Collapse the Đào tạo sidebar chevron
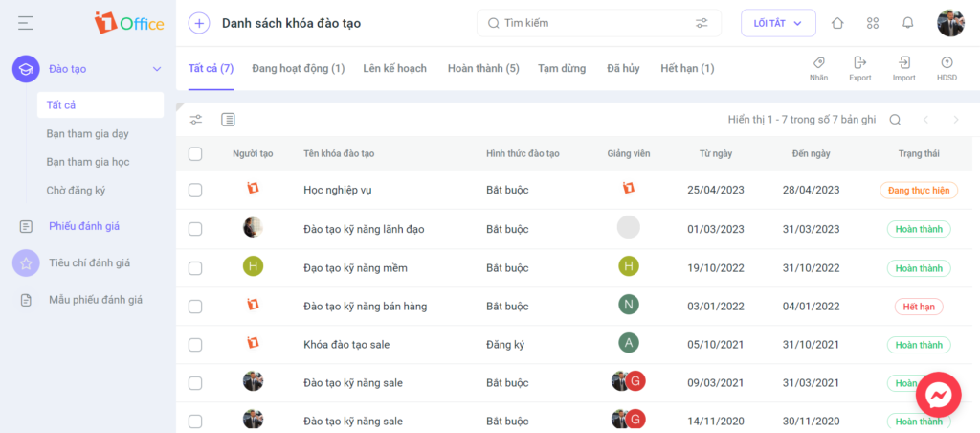980x433 pixels. pos(157,69)
